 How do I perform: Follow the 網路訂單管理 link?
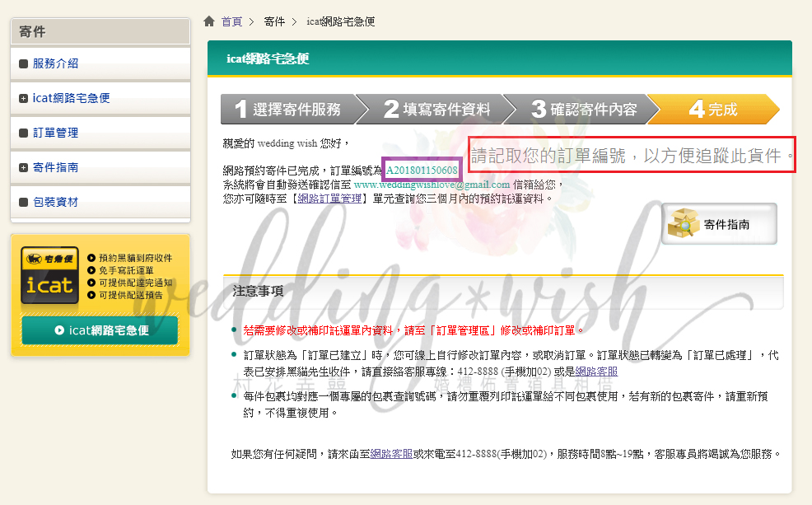point(327,199)
